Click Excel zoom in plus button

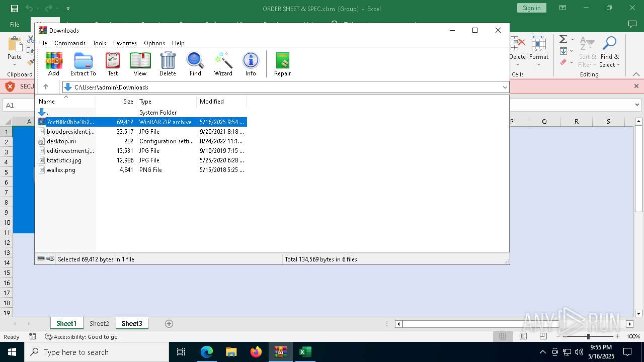(x=617, y=336)
